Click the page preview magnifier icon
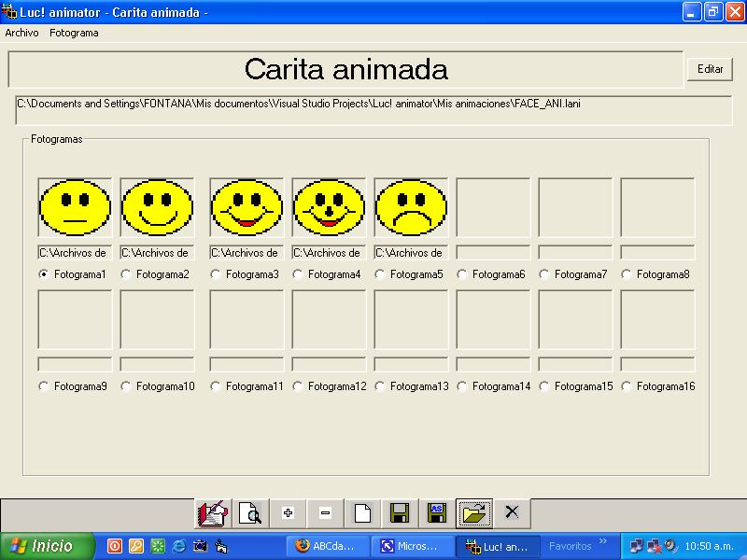Viewport: 747px width, 560px height. pyautogui.click(x=250, y=513)
